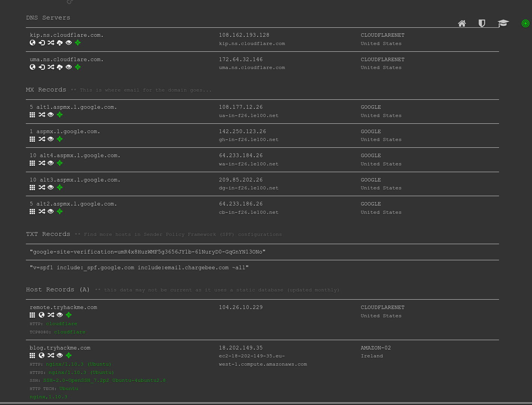
Task: Click green crosshair icon under alt4.aspmx.l.google.com
Action: pyautogui.click(x=60, y=163)
